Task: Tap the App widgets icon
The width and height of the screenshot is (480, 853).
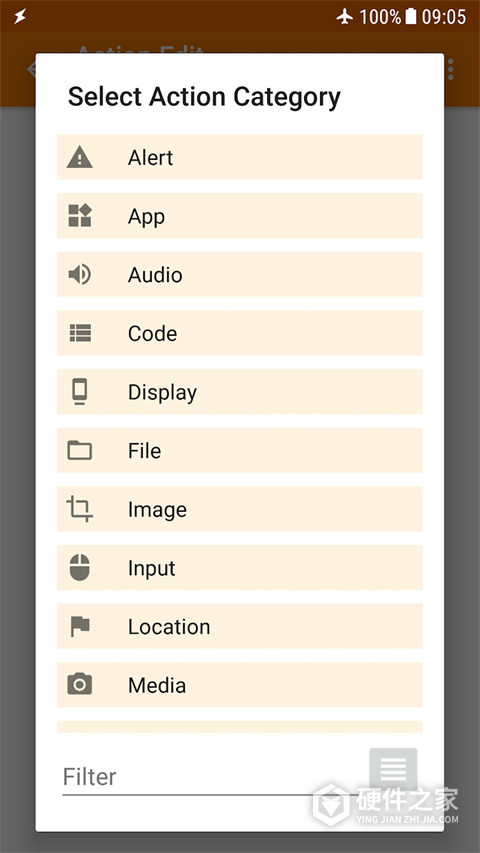Action: click(x=79, y=215)
